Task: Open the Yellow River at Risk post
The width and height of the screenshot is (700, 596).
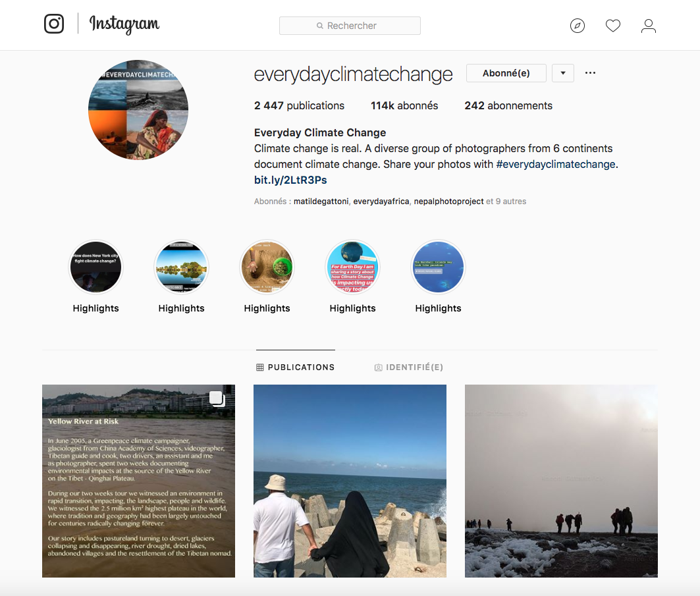Action: pos(138,481)
